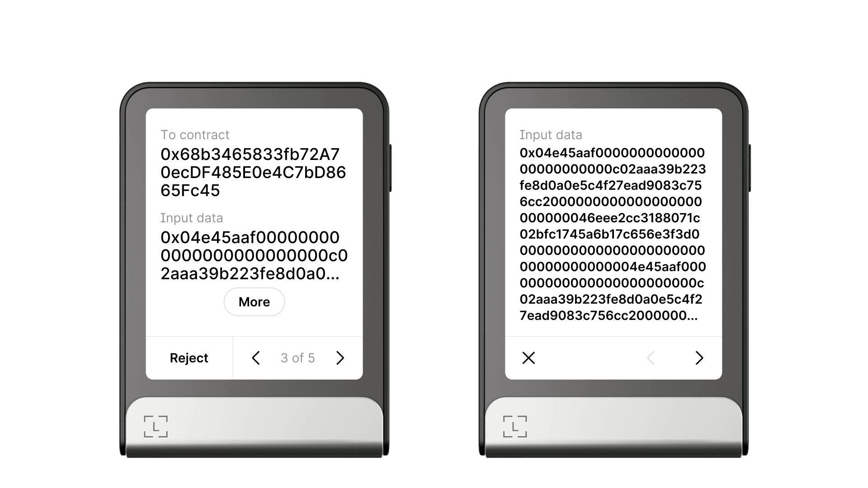Click the scan/QR icon on right device

(x=517, y=424)
